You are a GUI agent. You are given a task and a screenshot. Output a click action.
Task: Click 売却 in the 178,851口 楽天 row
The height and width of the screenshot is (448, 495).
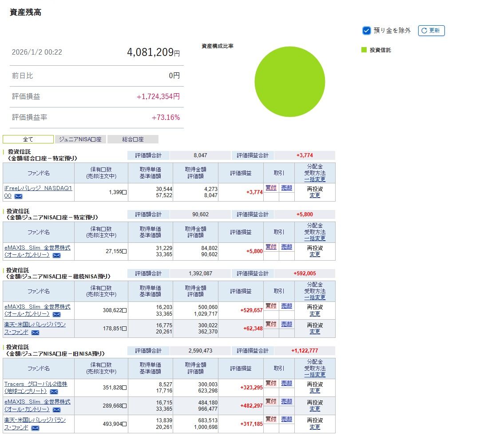click(287, 324)
